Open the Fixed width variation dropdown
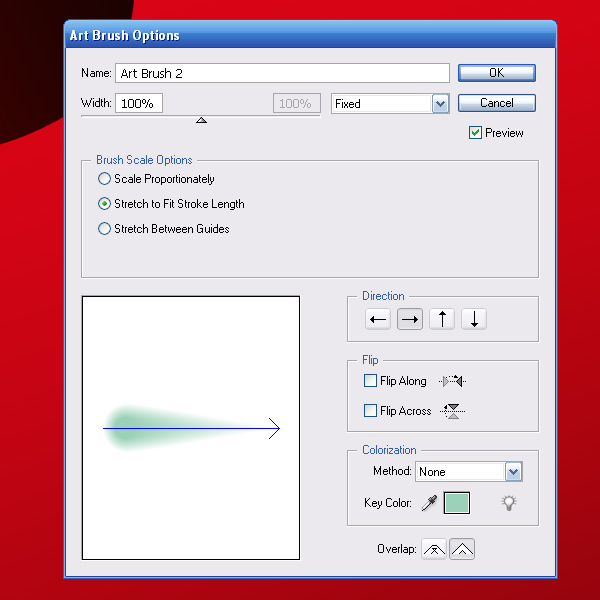 (x=390, y=104)
